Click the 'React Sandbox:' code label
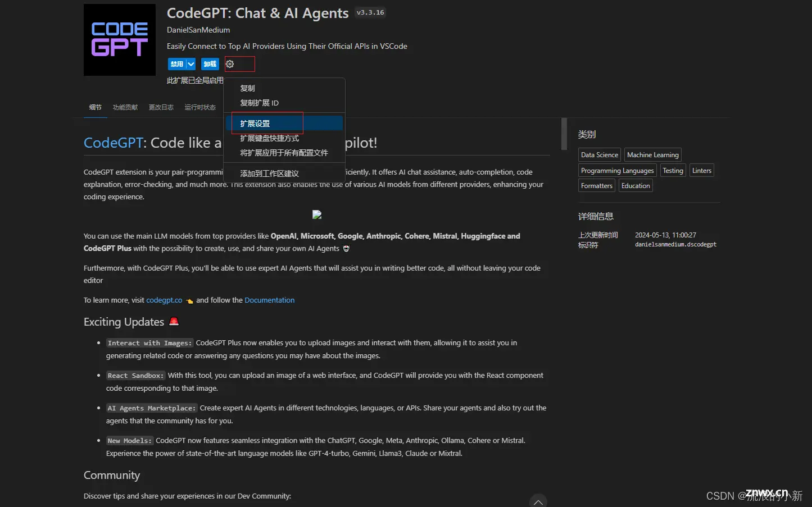 pyautogui.click(x=135, y=376)
